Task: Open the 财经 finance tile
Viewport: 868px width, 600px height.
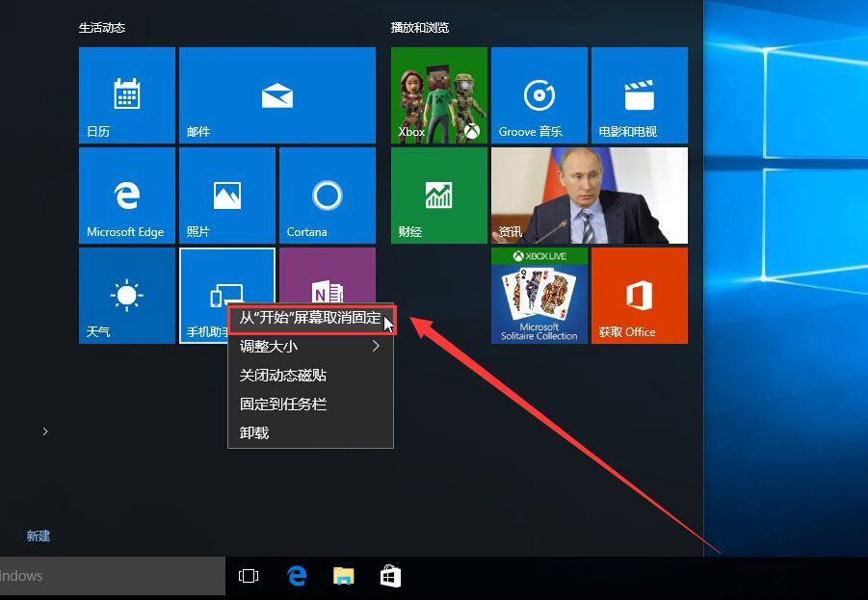Action: pyautogui.click(x=439, y=196)
